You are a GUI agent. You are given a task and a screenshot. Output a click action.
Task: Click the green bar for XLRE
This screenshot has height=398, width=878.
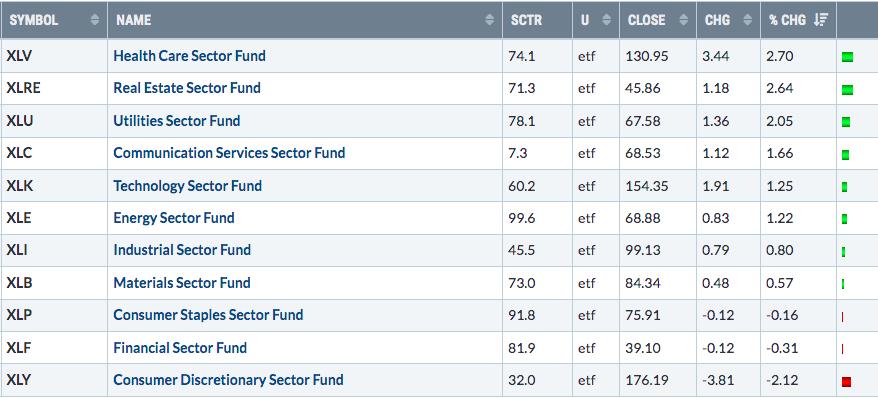coord(847,89)
